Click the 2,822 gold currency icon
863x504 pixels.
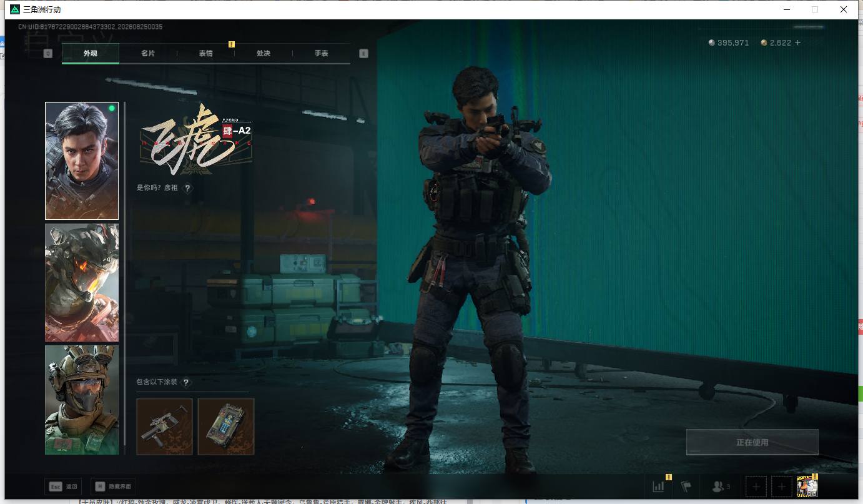[x=764, y=43]
